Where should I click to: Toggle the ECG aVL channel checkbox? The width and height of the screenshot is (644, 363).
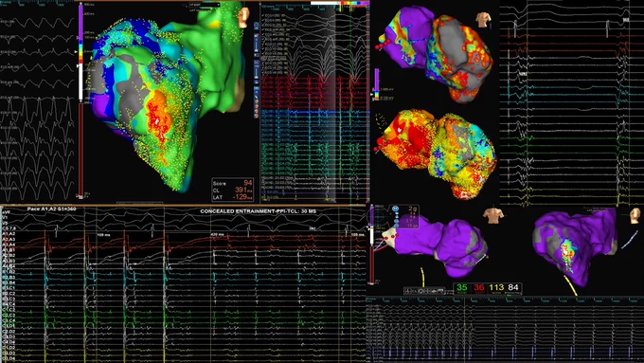tap(263, 34)
